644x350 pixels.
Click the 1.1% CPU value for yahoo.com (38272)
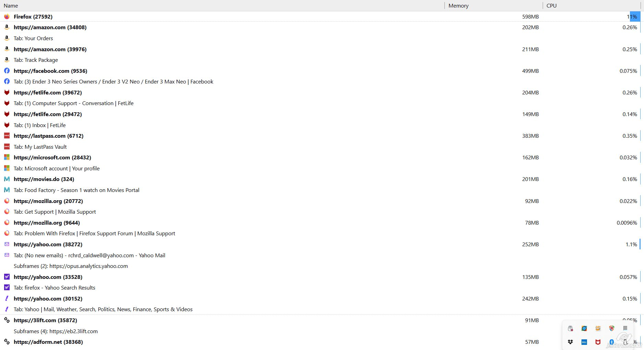click(x=631, y=244)
